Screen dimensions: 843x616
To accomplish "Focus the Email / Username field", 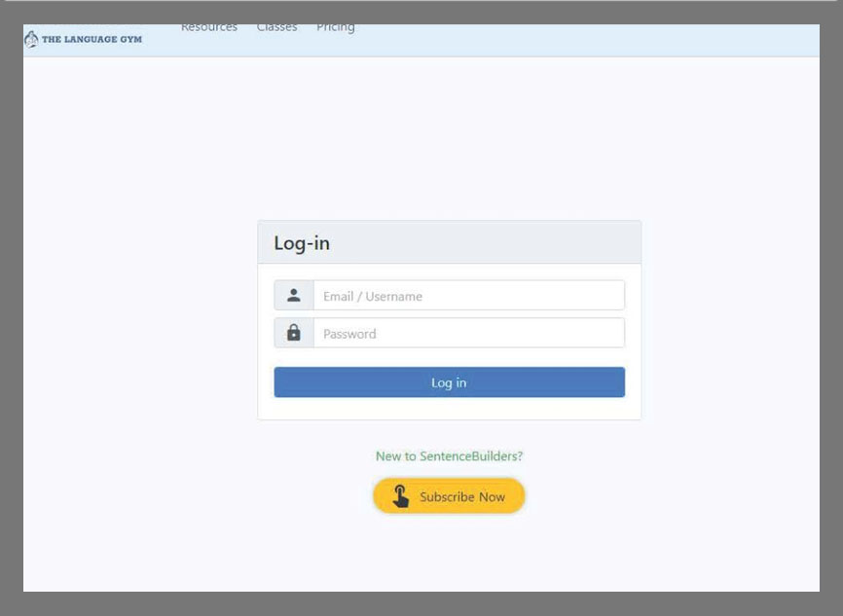I will (469, 295).
